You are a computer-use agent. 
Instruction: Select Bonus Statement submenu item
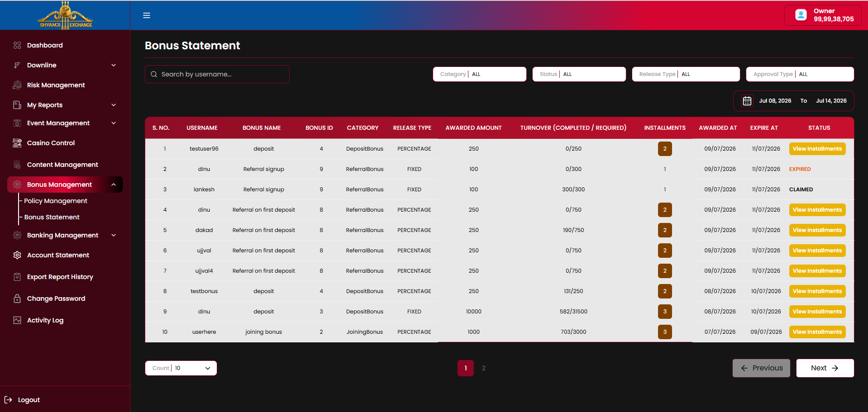point(52,217)
